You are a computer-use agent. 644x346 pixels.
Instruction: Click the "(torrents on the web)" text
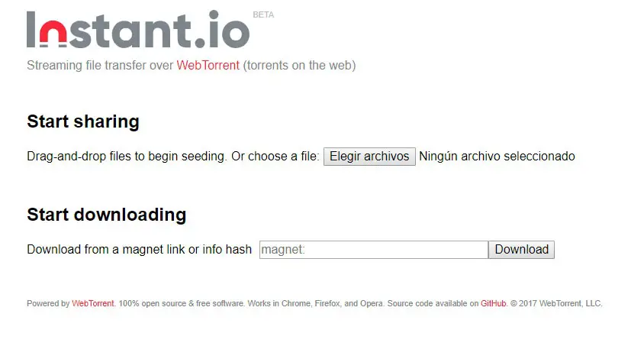[299, 65]
